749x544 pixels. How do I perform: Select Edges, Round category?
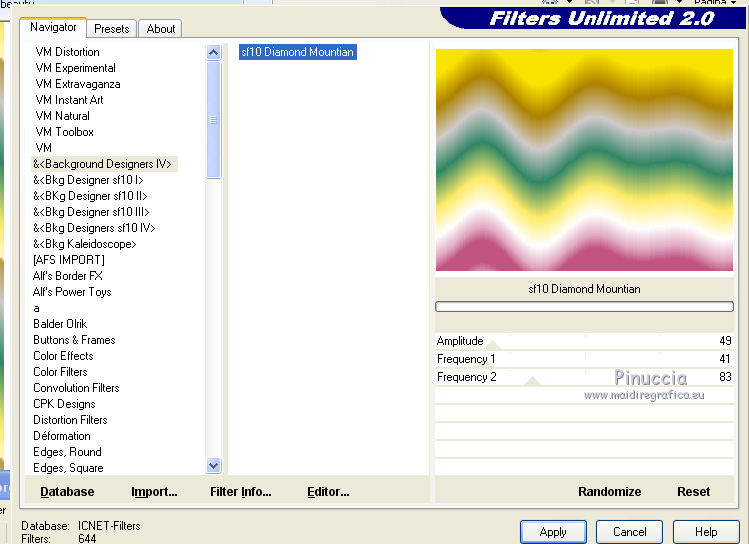coord(67,452)
